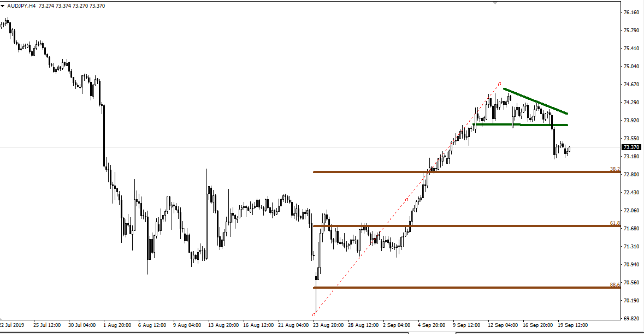Click the gray chart shift triangle marker
644x334 pixels.
[x=495, y=3]
